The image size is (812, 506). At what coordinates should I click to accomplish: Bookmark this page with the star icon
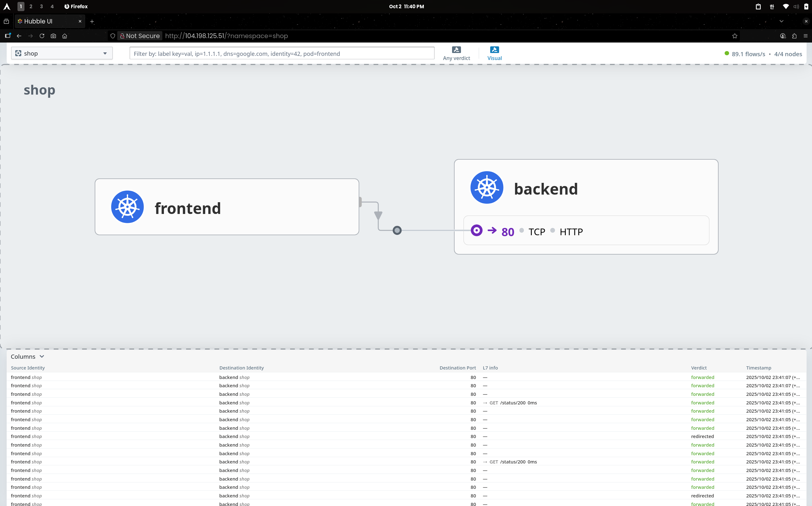[x=735, y=36]
